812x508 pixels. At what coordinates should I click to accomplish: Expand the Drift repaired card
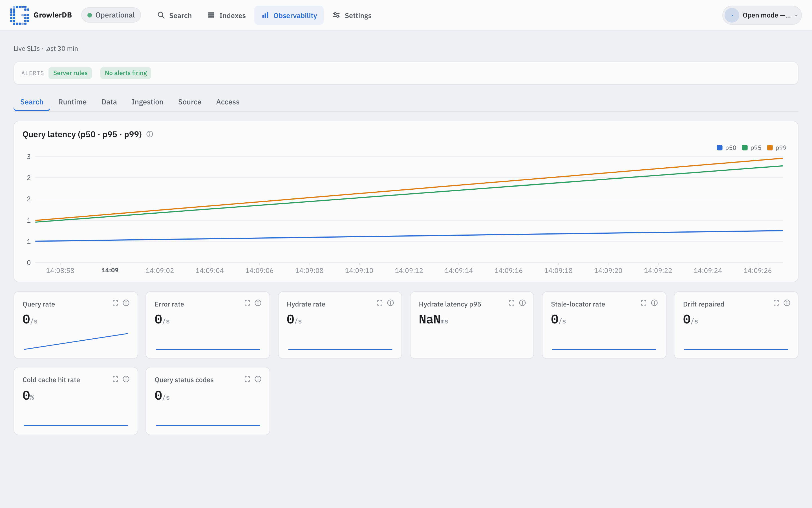[776, 303]
